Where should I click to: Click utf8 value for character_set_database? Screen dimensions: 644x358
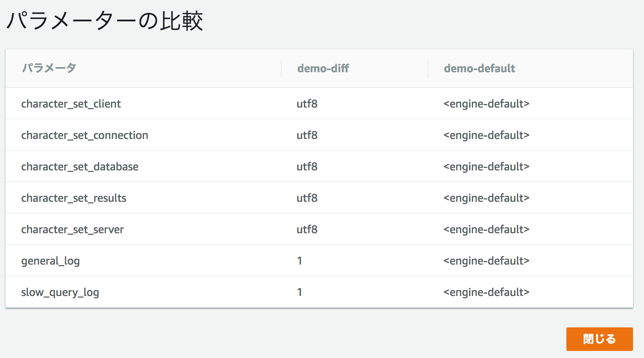[x=307, y=166]
